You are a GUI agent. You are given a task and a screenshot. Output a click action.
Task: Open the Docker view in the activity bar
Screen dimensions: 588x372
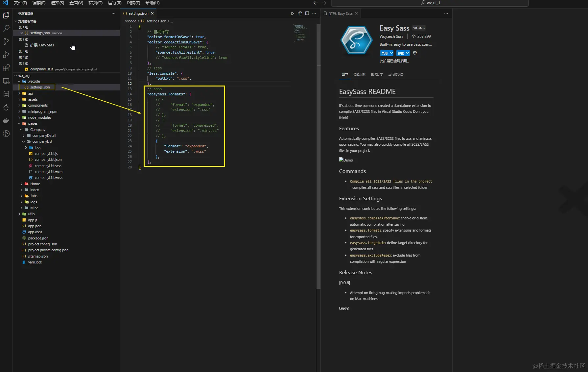coord(6,120)
